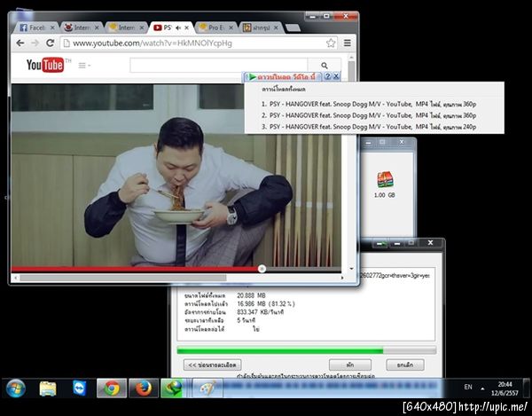Click the hide details button in IDM dialog

click(x=213, y=365)
